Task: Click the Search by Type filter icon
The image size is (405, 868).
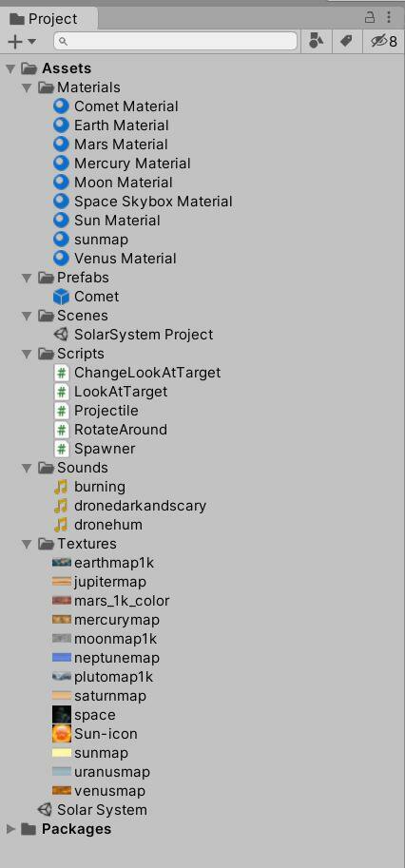Action: pyautogui.click(x=316, y=41)
